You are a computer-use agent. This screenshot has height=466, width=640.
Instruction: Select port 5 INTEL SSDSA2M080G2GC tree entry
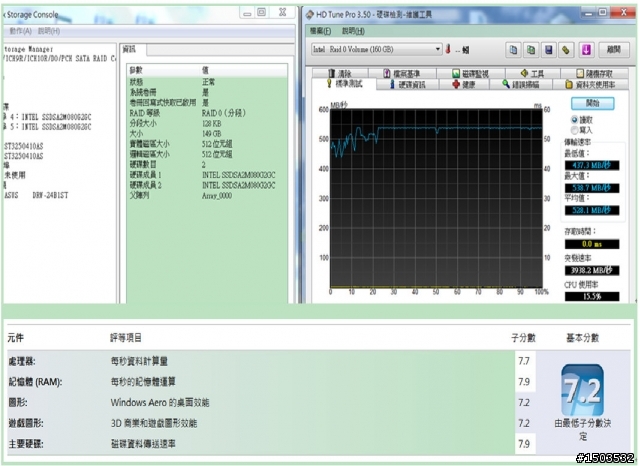[x=48, y=127]
